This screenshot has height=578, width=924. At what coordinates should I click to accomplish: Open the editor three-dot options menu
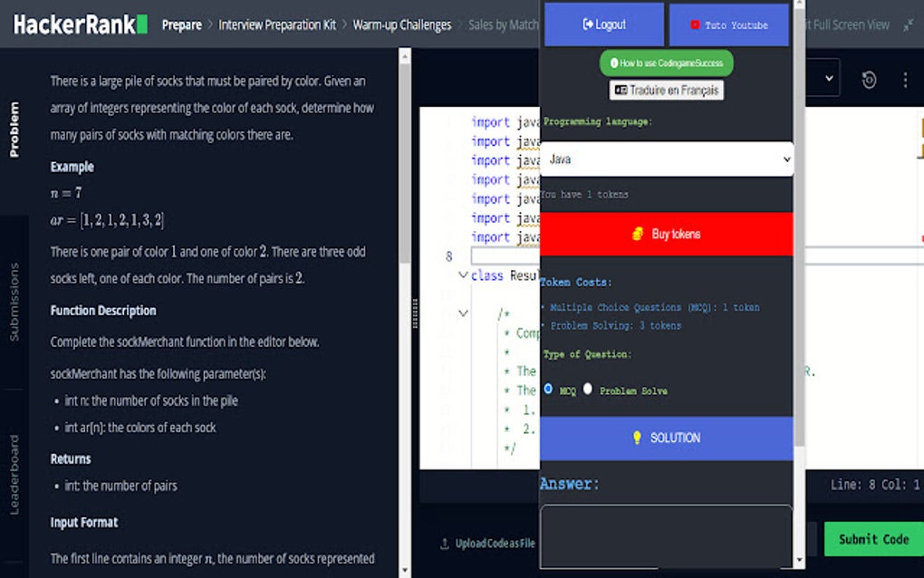[904, 80]
